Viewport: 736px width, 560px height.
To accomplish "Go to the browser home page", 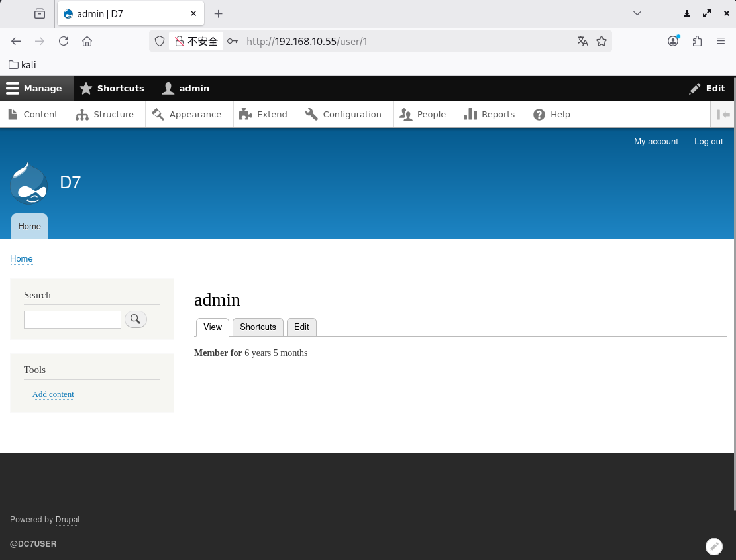I will point(87,41).
